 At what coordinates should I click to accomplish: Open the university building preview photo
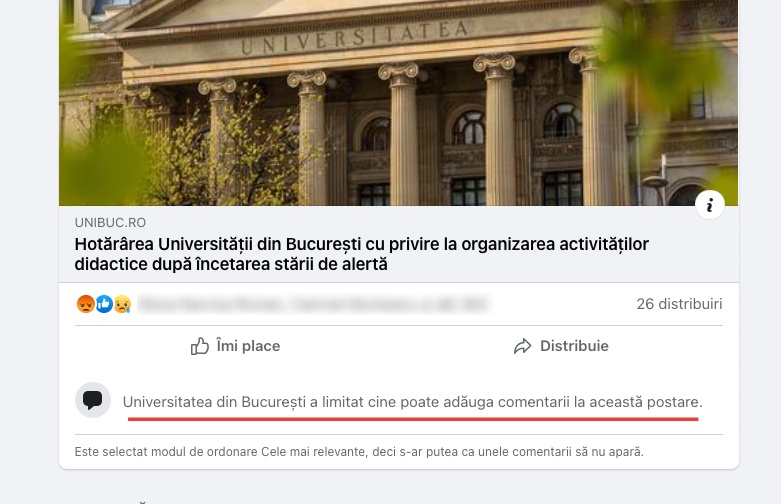point(398,103)
